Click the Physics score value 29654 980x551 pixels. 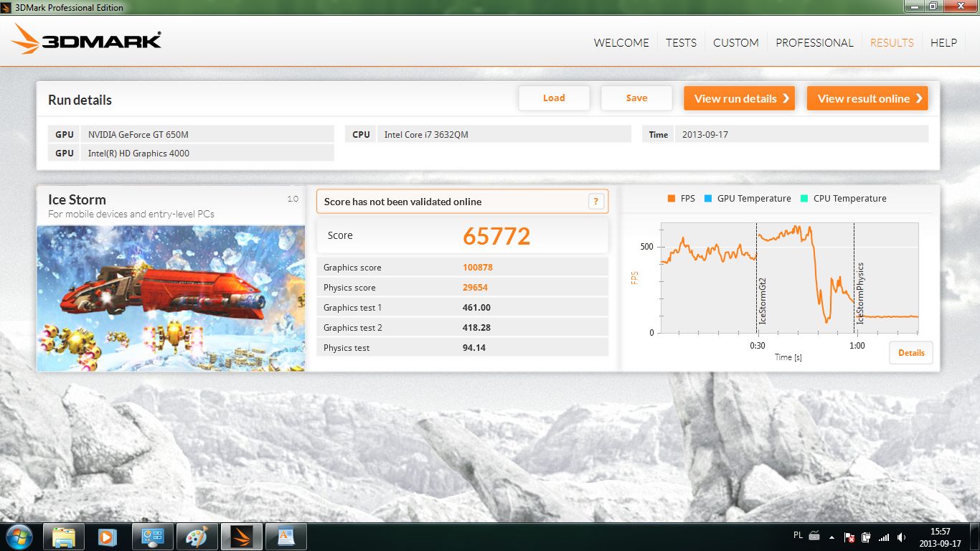[x=476, y=288]
